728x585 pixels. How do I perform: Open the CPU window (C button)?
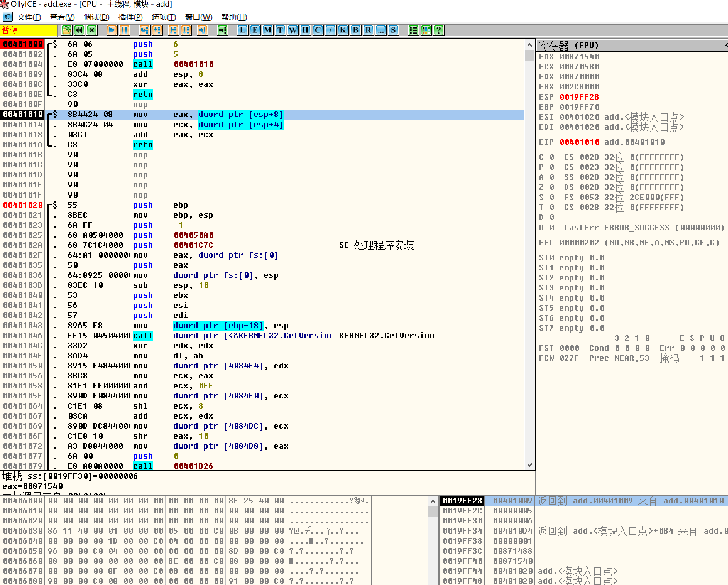[318, 30]
